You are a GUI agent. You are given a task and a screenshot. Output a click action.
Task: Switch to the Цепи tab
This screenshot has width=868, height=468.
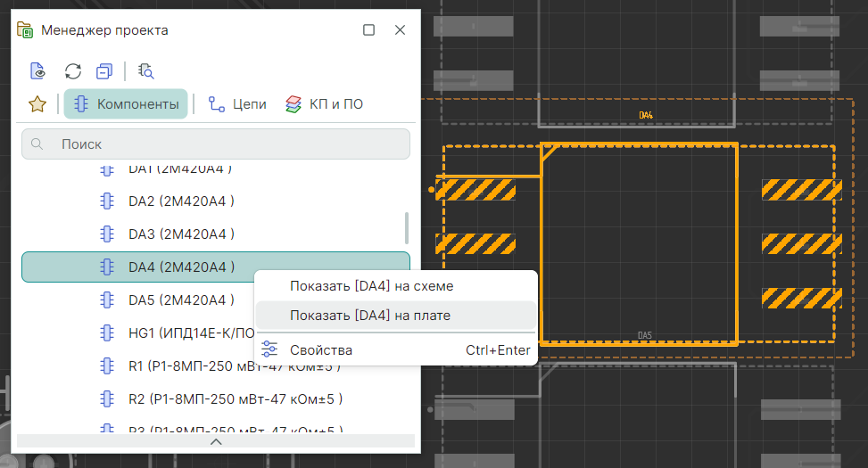point(237,104)
